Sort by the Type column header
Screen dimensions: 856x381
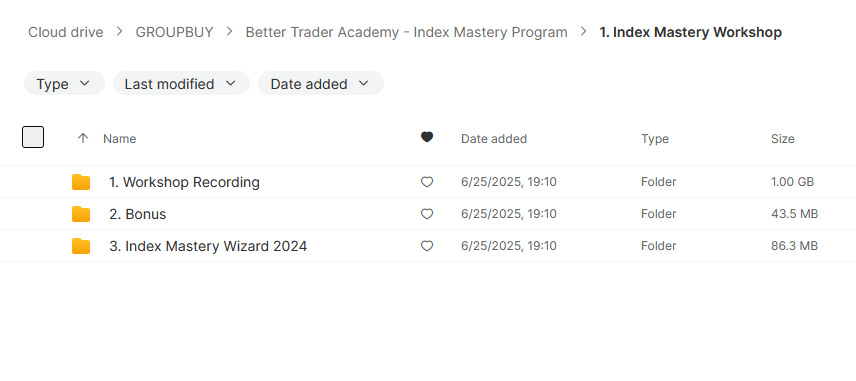(x=655, y=139)
